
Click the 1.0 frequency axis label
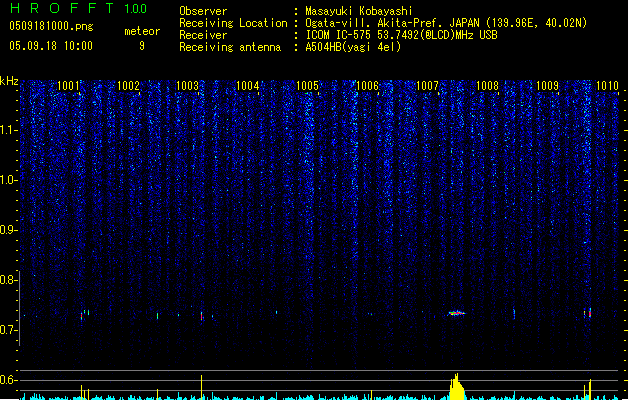tap(9, 180)
